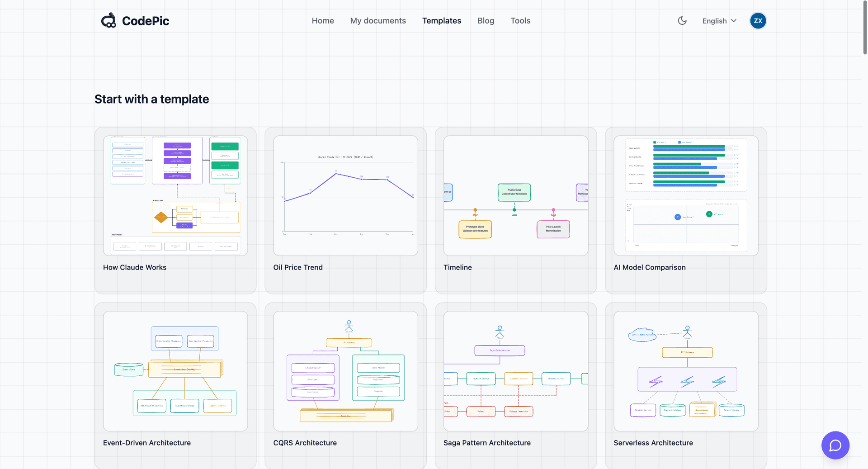This screenshot has height=469, width=868.
Task: Open How Claude Works template thumbnail
Action: (175, 195)
